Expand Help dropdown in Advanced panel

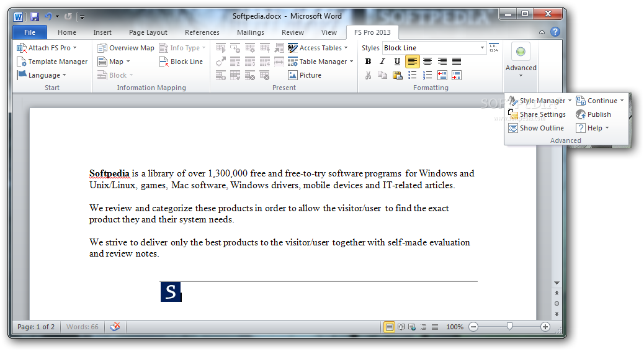point(607,128)
